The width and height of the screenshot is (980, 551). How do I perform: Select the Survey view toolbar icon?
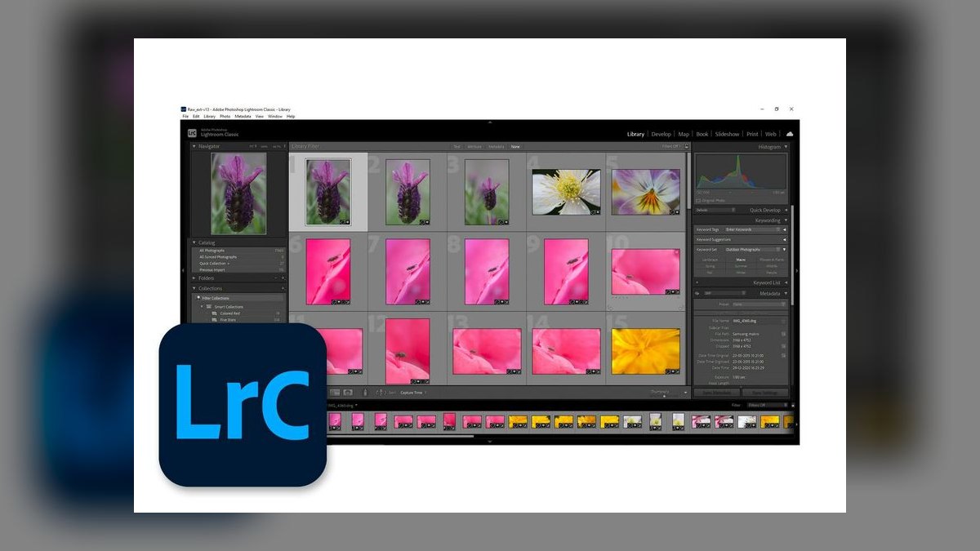[x=348, y=393]
